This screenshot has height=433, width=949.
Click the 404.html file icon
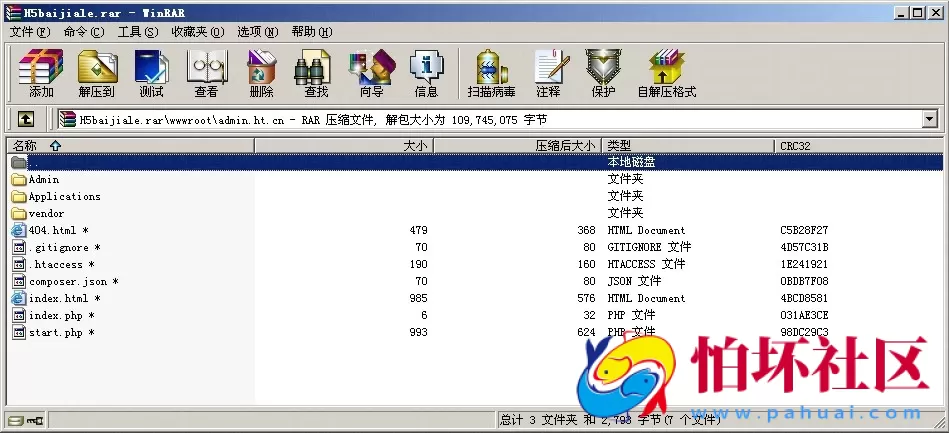(19, 230)
